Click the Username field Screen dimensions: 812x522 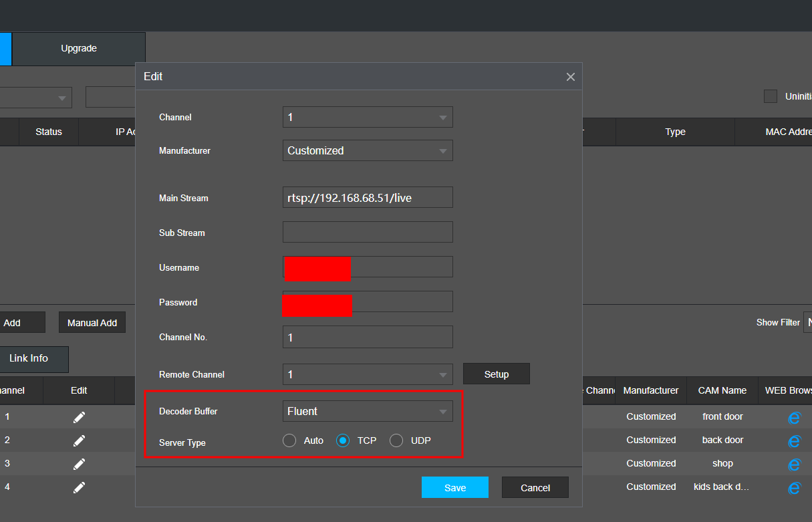368,267
